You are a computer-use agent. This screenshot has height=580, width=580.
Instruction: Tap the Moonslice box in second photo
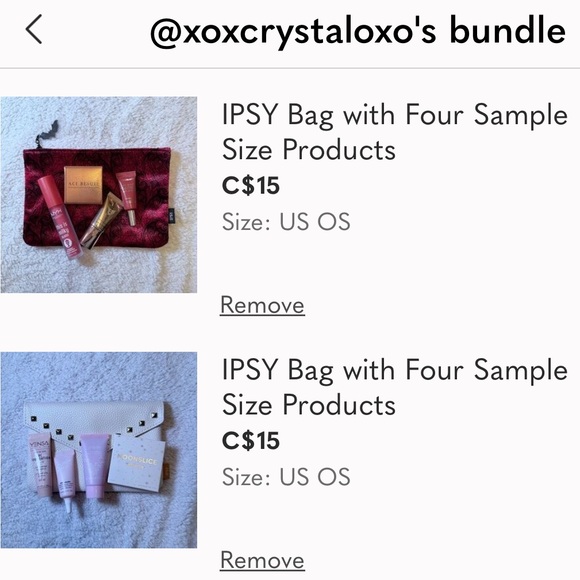tap(136, 463)
